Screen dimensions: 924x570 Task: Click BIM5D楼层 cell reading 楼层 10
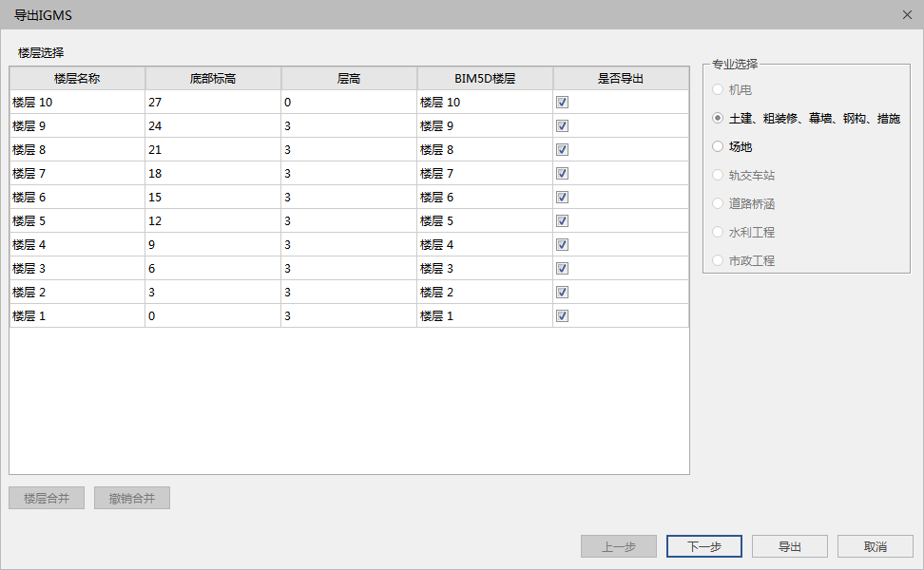tap(485, 103)
